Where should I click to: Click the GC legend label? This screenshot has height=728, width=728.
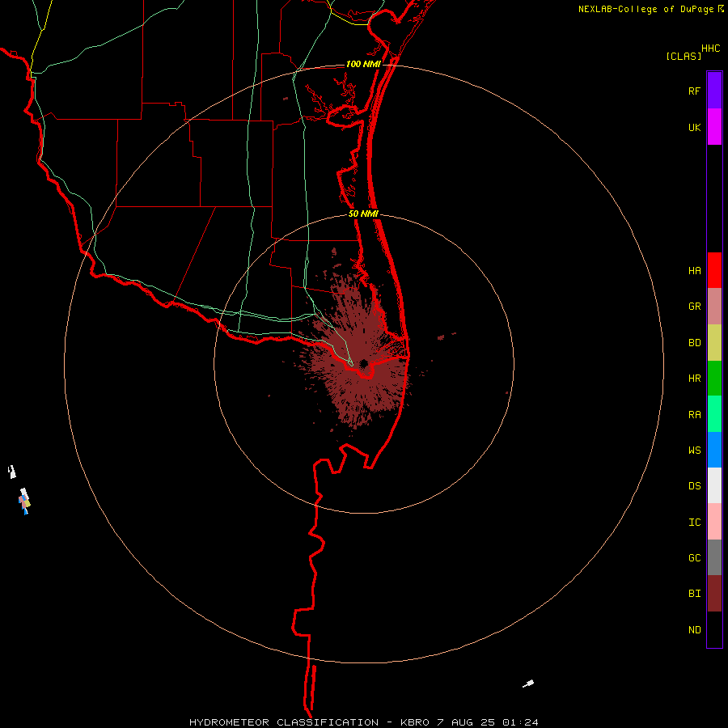(694, 557)
